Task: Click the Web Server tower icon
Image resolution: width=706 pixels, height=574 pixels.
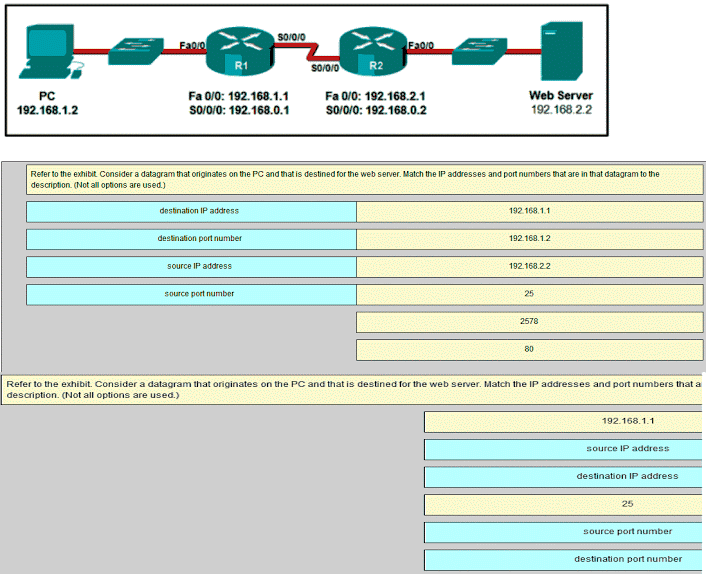Action: (562, 51)
